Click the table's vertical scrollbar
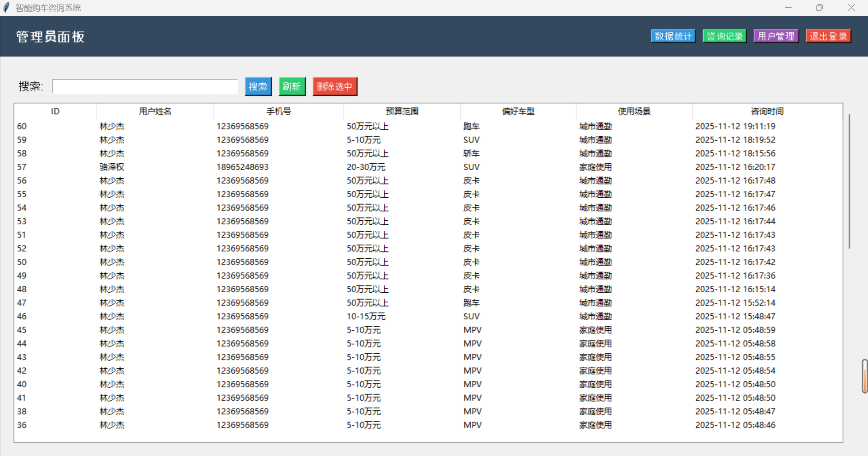Viewport: 868px width, 456px height. (849, 181)
